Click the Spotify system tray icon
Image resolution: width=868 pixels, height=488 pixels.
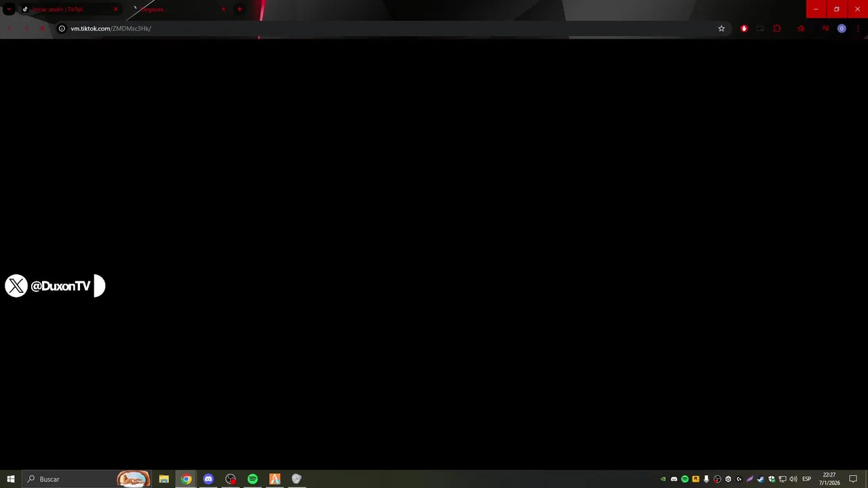[685, 479]
